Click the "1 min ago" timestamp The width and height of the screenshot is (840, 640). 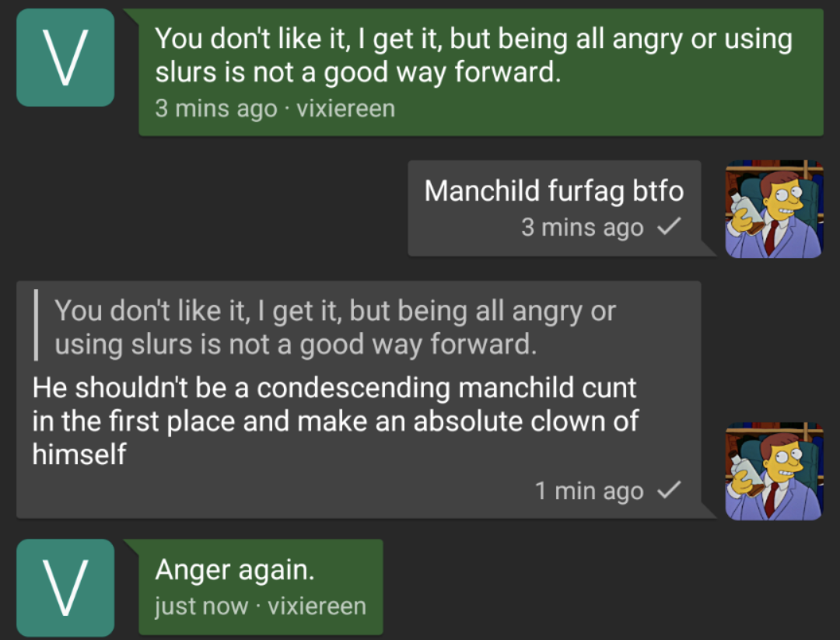(x=589, y=491)
